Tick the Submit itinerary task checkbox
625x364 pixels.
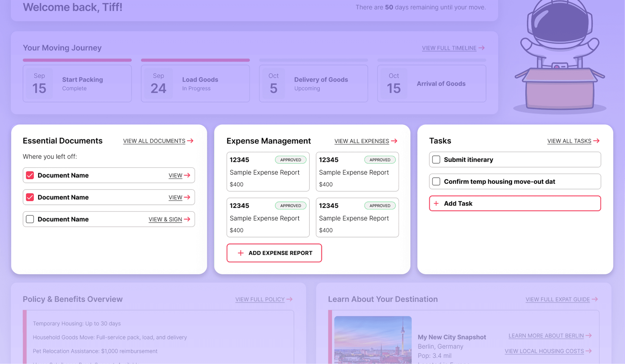(436, 160)
